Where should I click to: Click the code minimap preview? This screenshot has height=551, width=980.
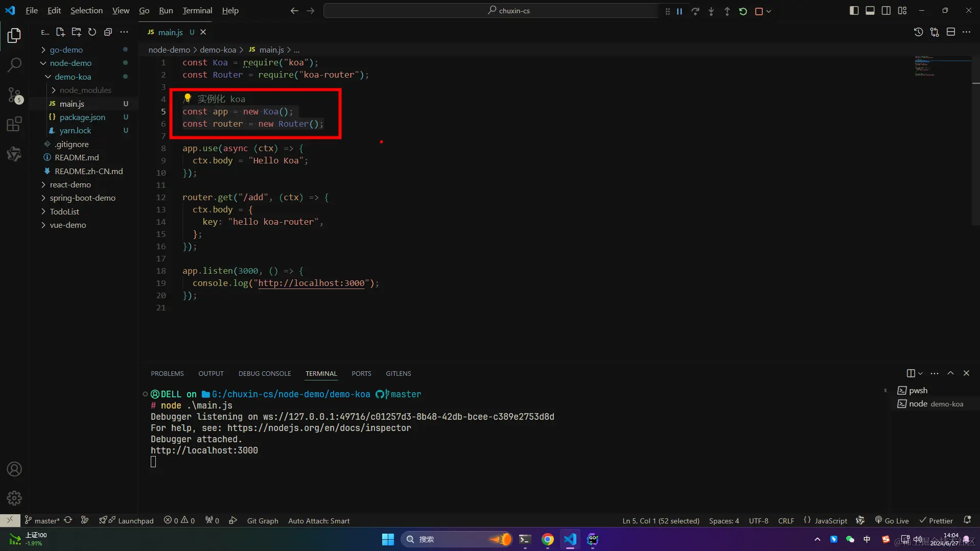coord(942,66)
